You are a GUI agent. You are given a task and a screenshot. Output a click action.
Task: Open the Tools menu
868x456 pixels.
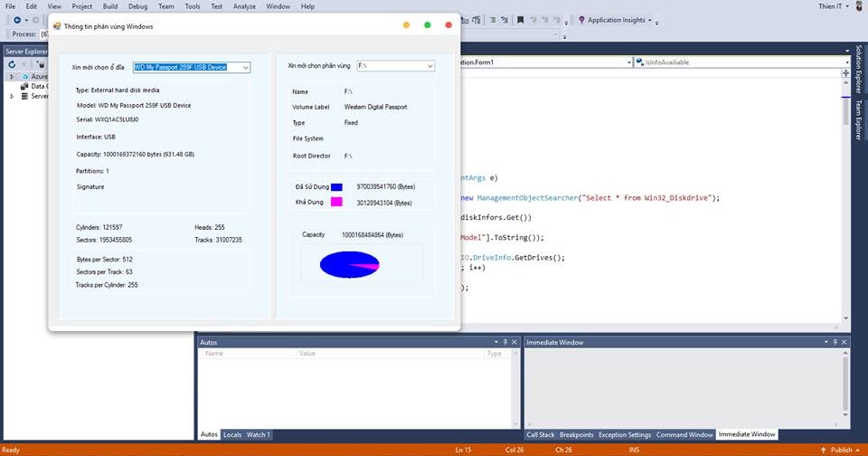pyautogui.click(x=193, y=6)
